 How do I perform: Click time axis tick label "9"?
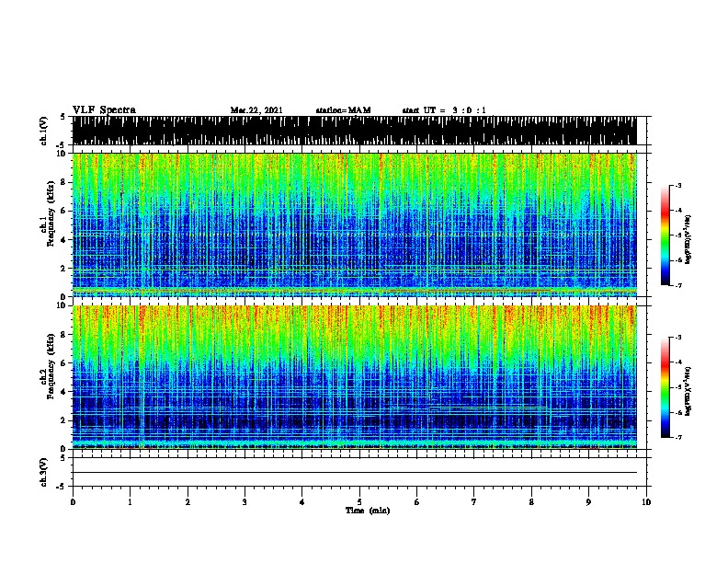click(588, 502)
